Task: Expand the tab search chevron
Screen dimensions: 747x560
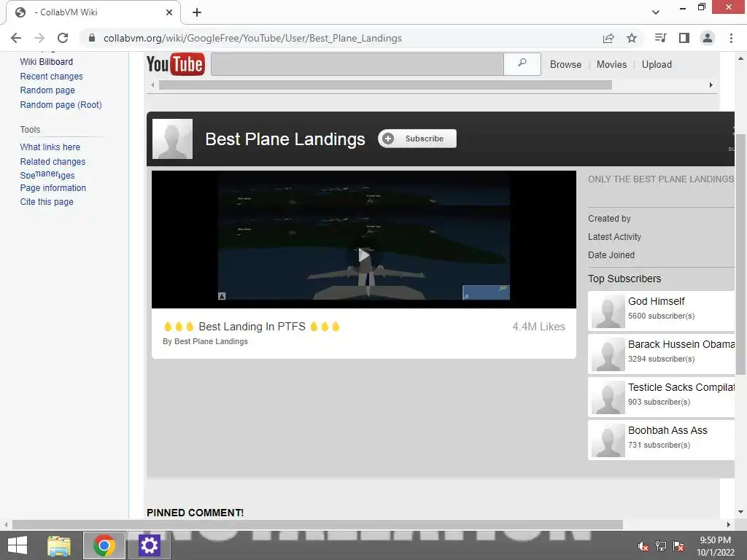Action: (x=656, y=12)
